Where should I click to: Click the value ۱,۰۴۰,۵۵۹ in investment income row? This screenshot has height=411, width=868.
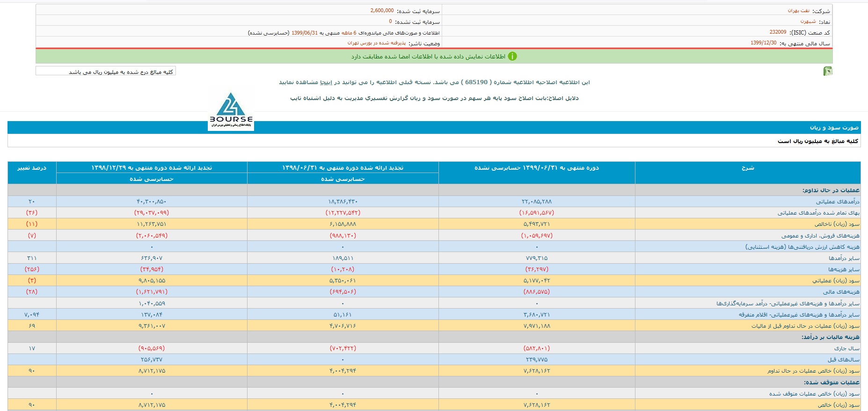click(152, 303)
